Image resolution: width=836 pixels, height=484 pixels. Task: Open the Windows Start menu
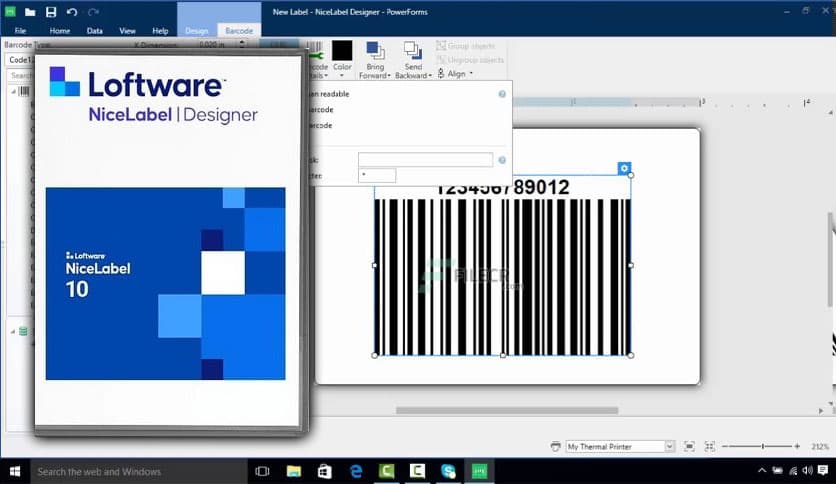15,471
